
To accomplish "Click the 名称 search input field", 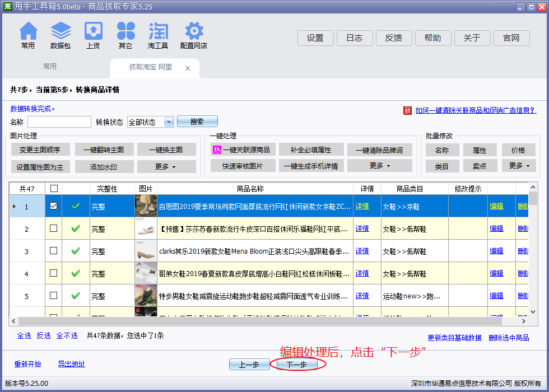I will coord(59,122).
